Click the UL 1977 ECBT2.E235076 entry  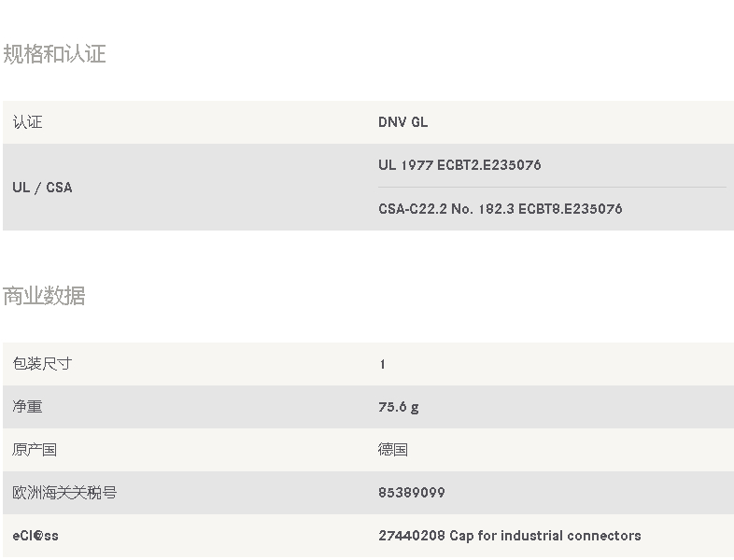pyautogui.click(x=459, y=165)
